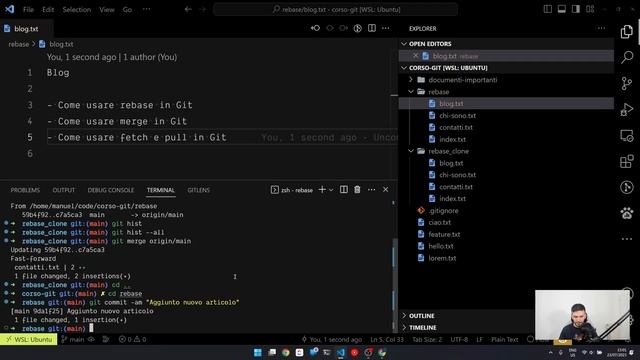The image size is (640, 360).
Task: Close blog.txt in Open Editors
Action: pyautogui.click(x=416, y=56)
